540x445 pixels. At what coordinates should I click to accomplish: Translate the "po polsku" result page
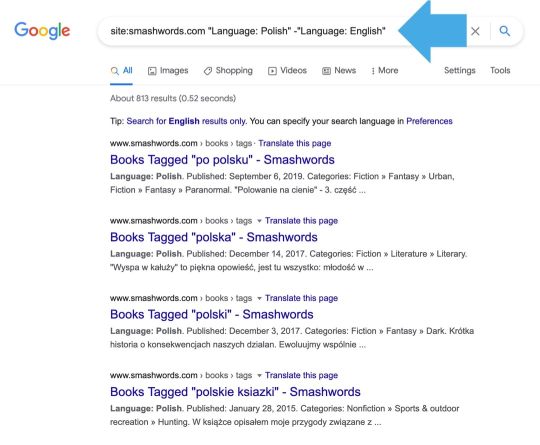coord(295,143)
